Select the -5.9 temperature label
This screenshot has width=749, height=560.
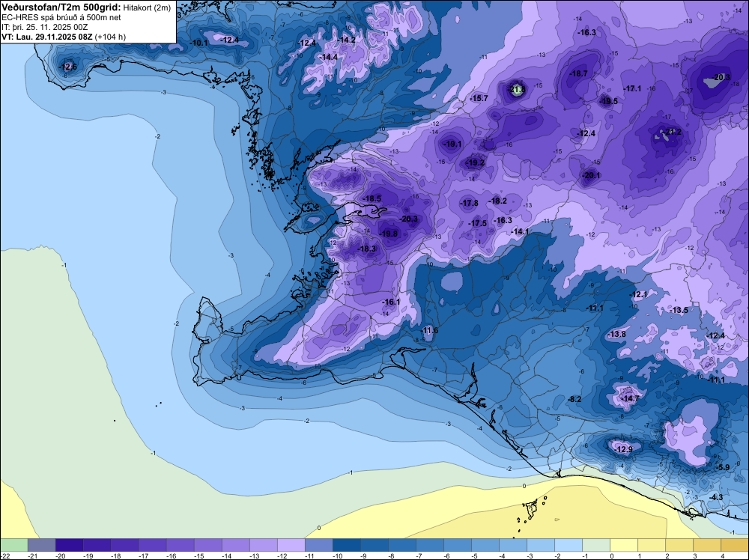(x=724, y=467)
